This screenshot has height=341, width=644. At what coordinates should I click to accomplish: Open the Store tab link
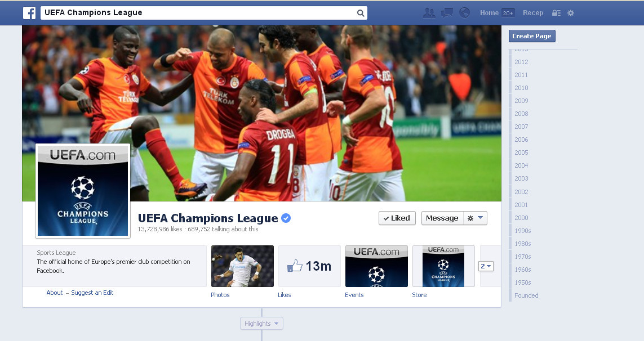419,295
